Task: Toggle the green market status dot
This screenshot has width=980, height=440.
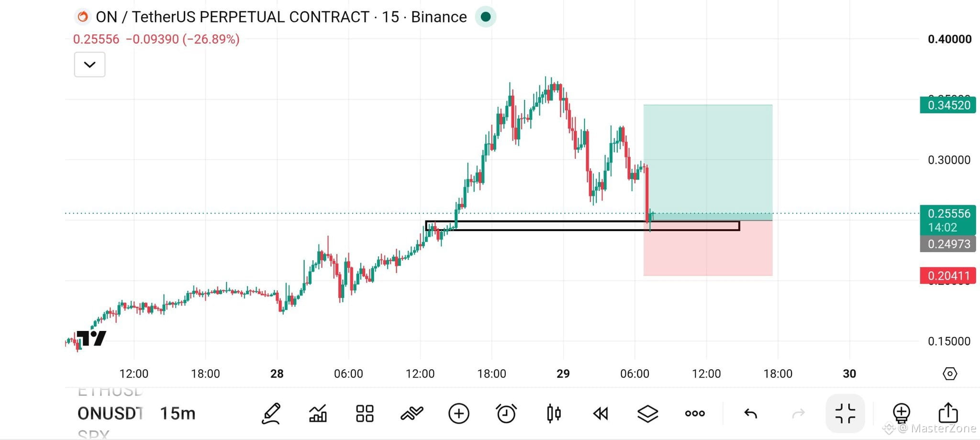Action: coord(486,17)
